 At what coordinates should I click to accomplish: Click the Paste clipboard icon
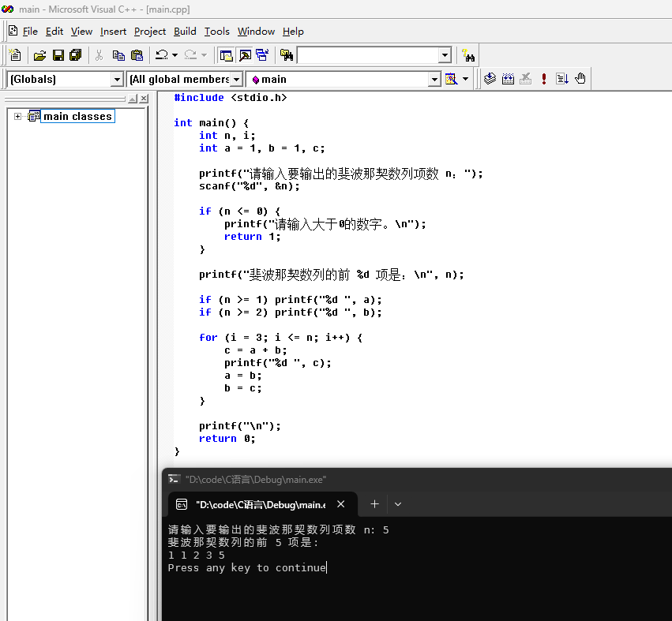pos(137,55)
